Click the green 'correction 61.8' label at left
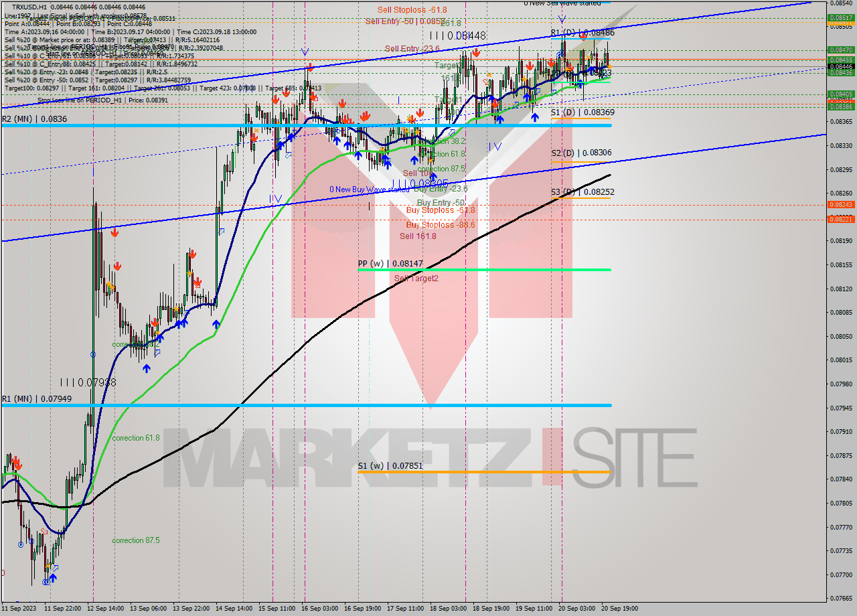Image resolution: width=857 pixels, height=616 pixels. pos(136,438)
